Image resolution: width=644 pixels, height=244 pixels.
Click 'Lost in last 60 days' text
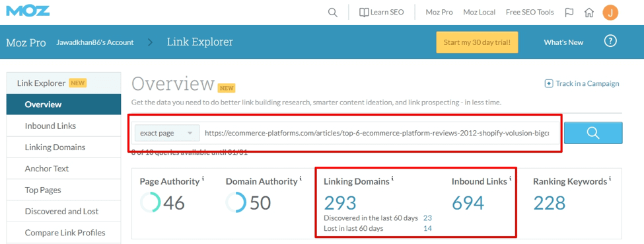point(353,228)
